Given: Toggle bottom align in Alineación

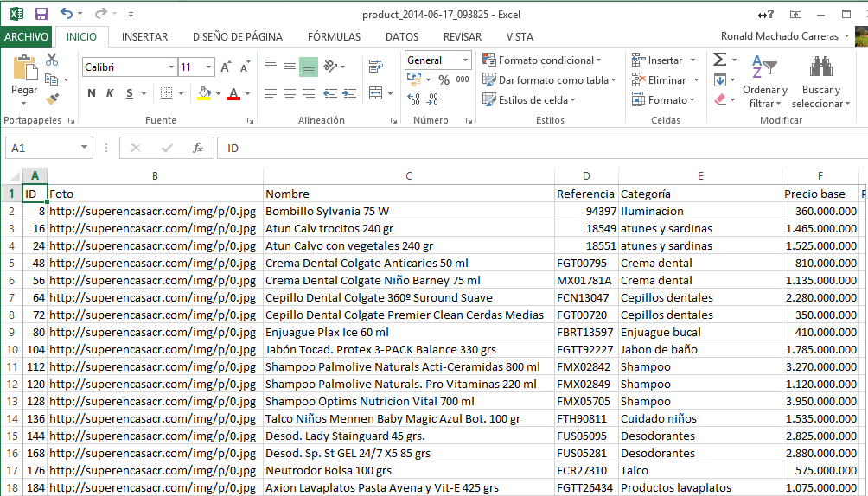Looking at the screenshot, I should click(308, 67).
